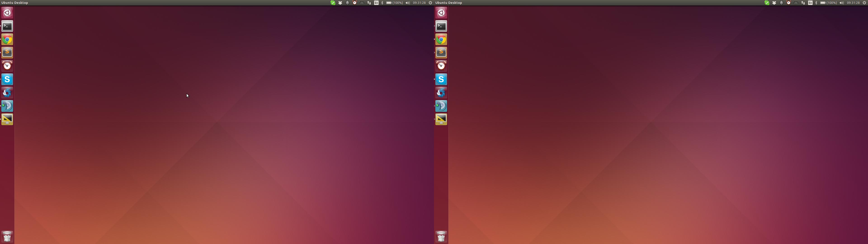
Task: Open the alarm clock app on right launcher
Action: [x=441, y=66]
